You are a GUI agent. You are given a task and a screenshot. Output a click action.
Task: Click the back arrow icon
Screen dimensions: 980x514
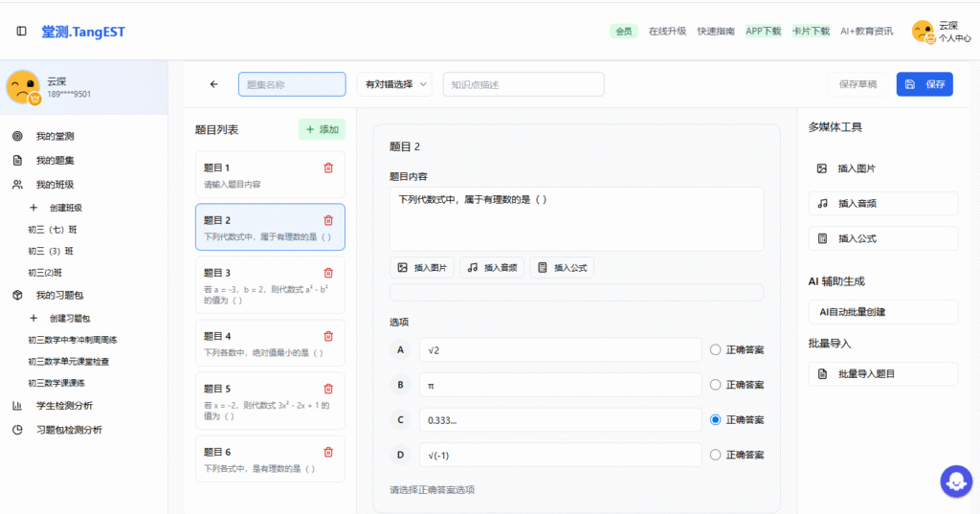(214, 84)
